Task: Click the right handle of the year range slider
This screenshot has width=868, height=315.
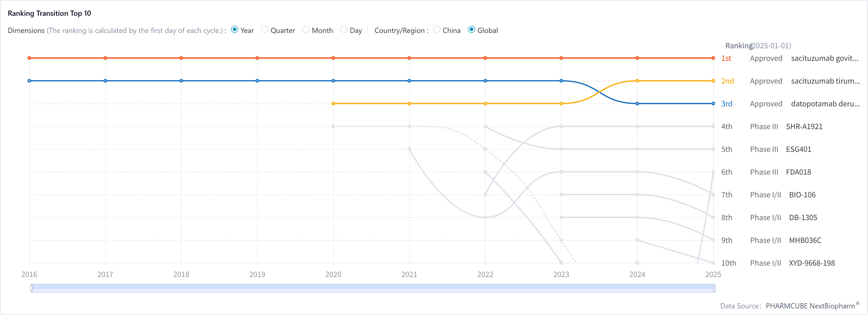Action: [714, 288]
